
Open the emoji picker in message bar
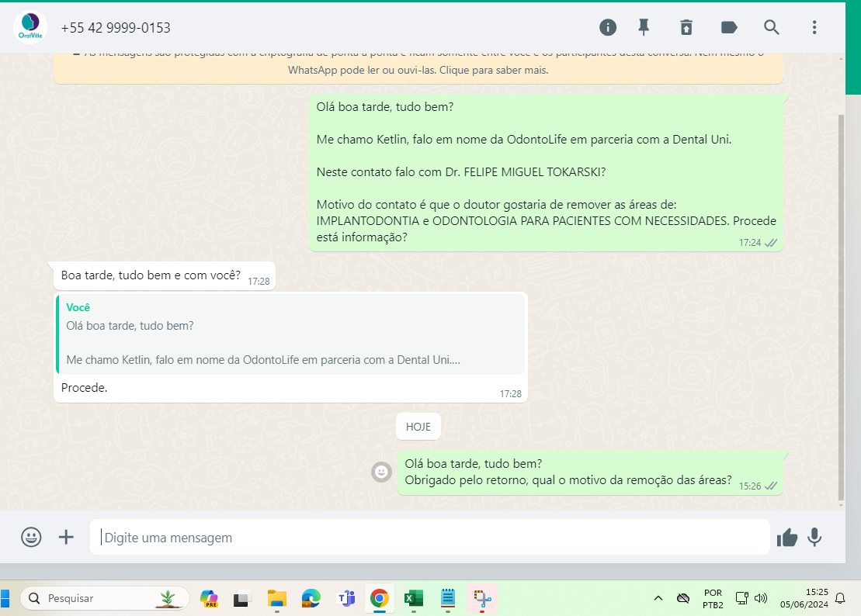click(x=31, y=537)
